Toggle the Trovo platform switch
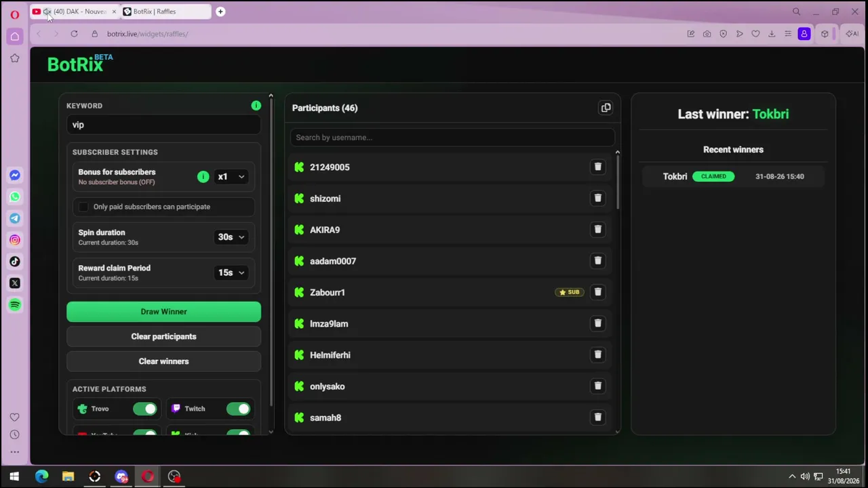868x488 pixels. (144, 409)
